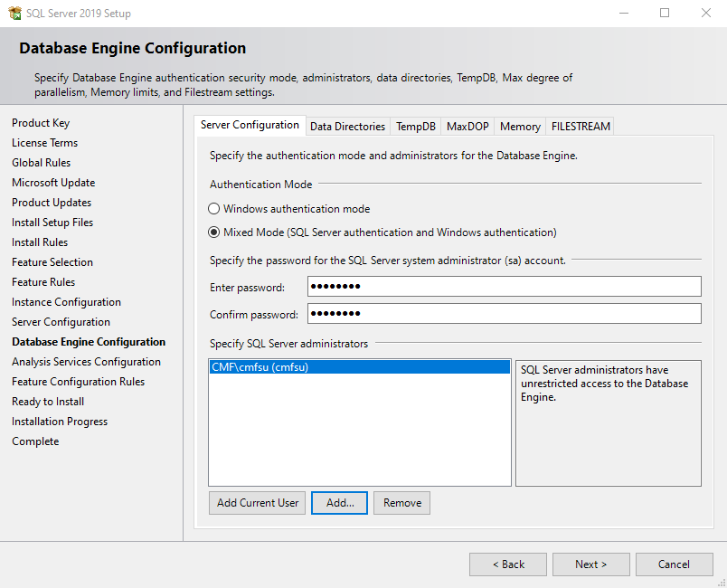Maximize the setup window
This screenshot has height=588, width=727.
point(665,14)
